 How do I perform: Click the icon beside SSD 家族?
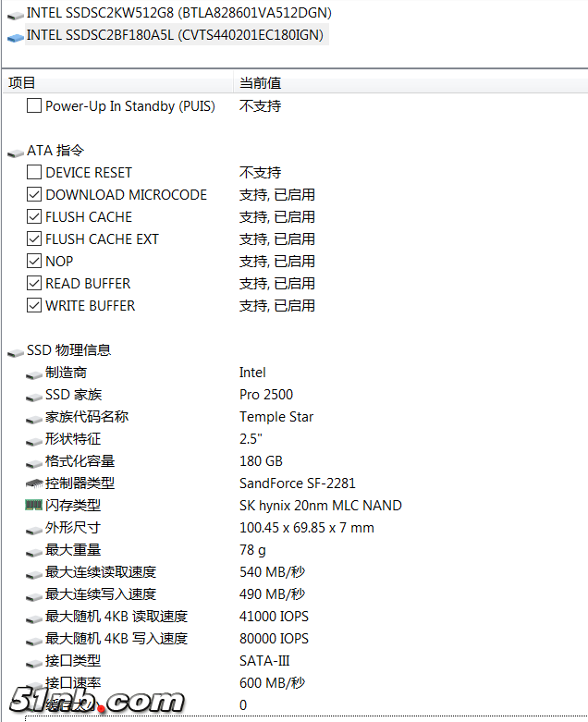point(34,397)
